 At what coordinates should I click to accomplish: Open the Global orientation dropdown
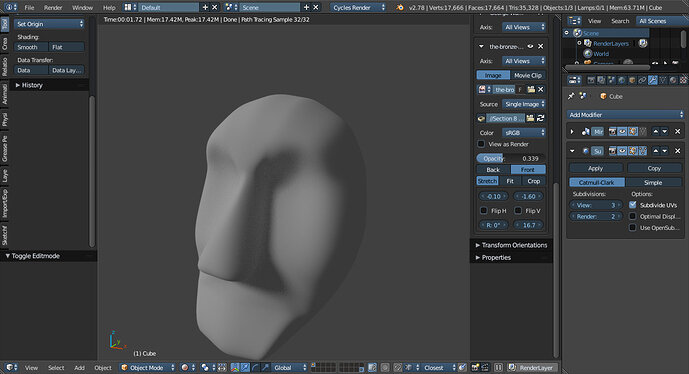click(x=289, y=367)
